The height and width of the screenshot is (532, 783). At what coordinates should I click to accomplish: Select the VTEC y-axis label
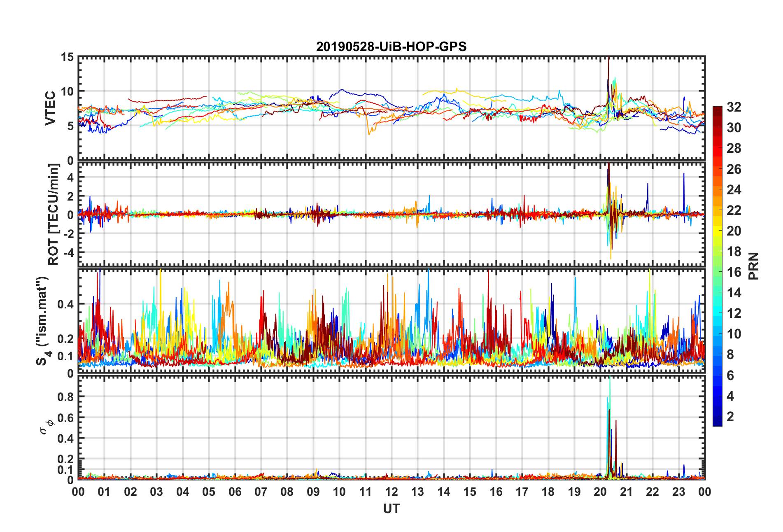click(x=50, y=108)
